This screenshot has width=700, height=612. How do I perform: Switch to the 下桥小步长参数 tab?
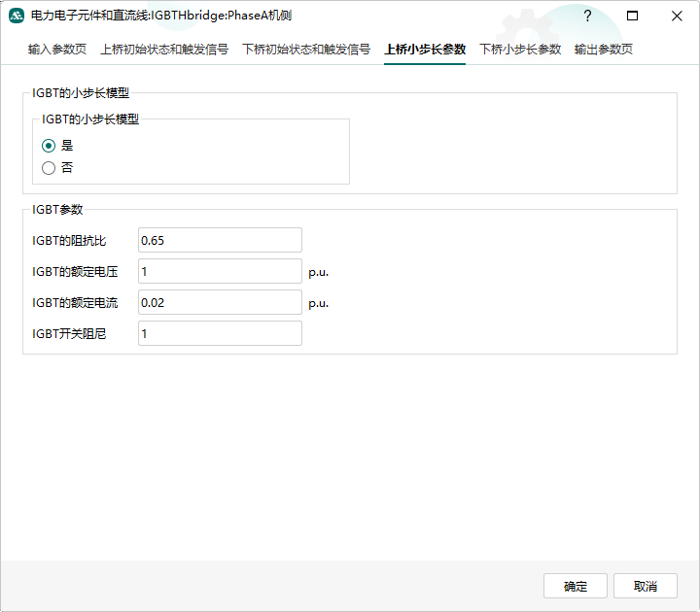click(520, 50)
